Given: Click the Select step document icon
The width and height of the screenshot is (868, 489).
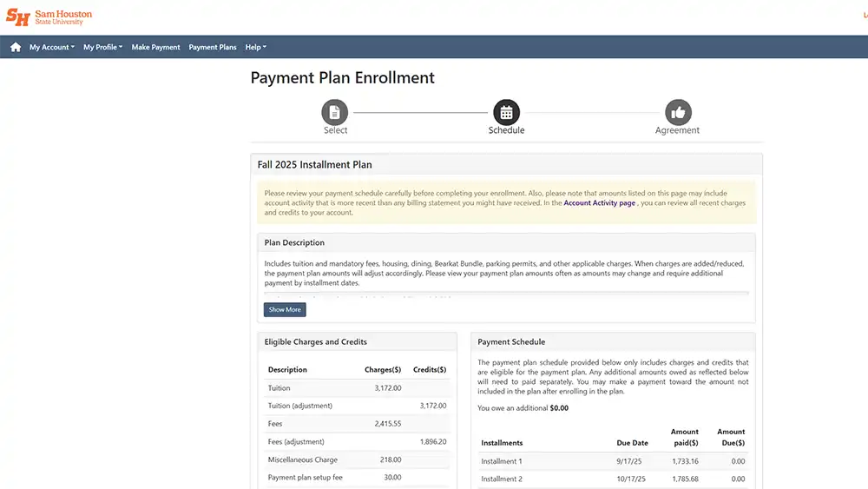Looking at the screenshot, I should (335, 112).
